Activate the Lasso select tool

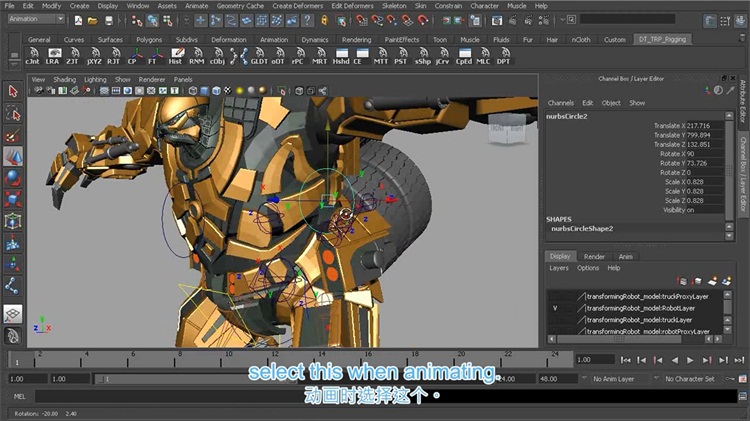pos(13,113)
